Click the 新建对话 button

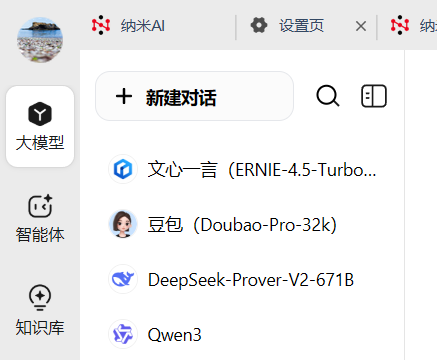pos(194,96)
